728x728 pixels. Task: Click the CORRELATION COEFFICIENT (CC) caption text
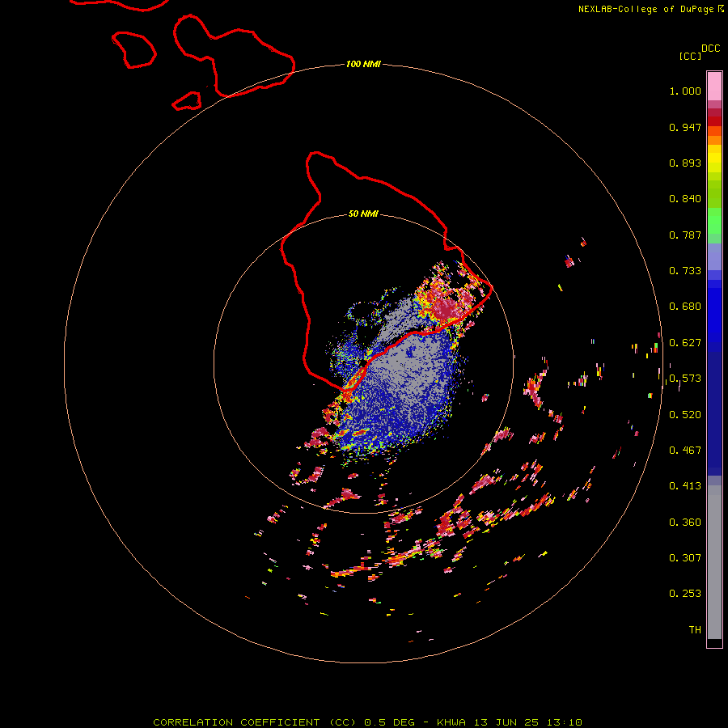pos(256,722)
